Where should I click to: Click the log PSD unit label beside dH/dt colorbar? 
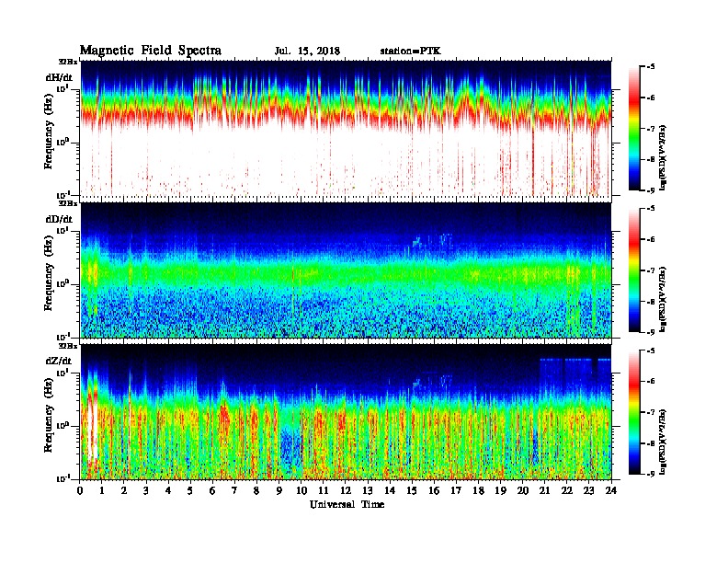point(664,158)
